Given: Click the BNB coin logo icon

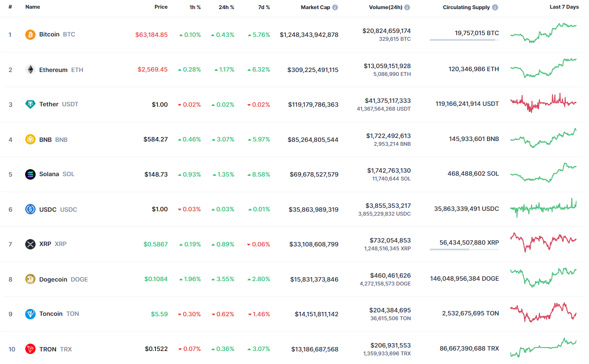Looking at the screenshot, I should [x=30, y=140].
